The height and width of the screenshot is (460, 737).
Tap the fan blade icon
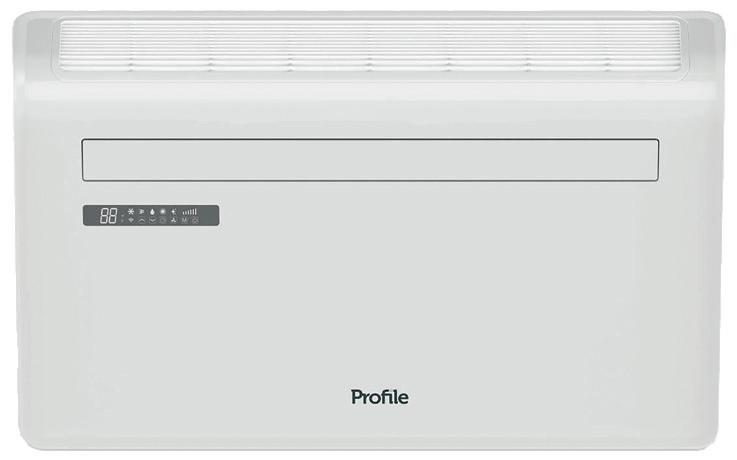[x=173, y=220]
